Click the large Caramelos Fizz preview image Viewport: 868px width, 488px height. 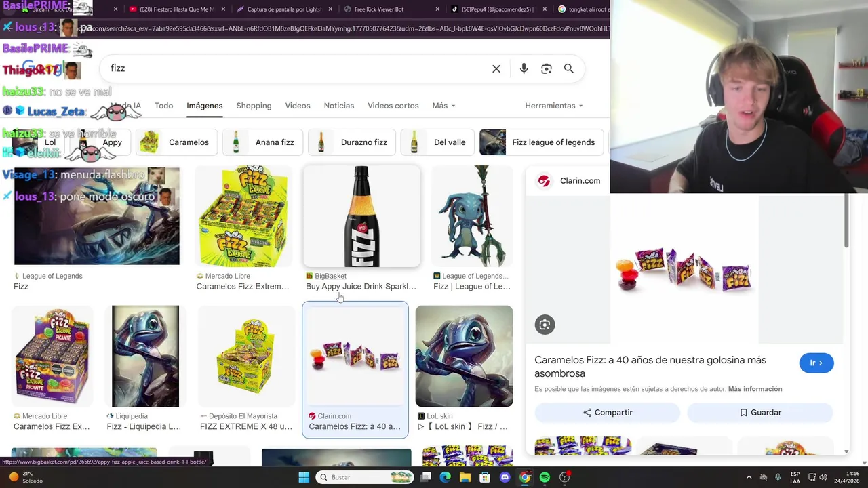684,269
